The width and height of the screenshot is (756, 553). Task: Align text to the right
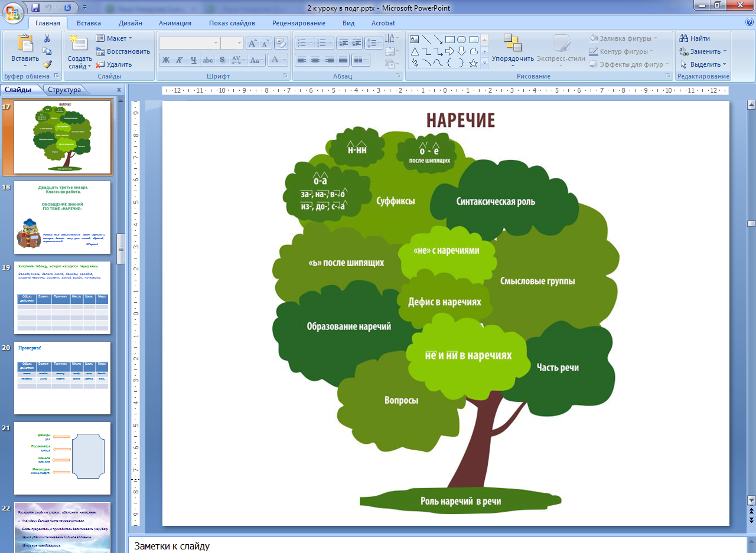pyautogui.click(x=329, y=60)
